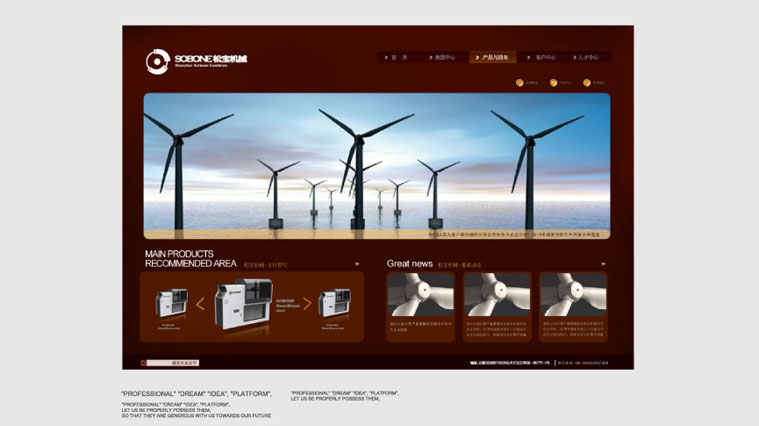
Task: Click the rightmost orange round icon under the navigation
Action: click(587, 83)
